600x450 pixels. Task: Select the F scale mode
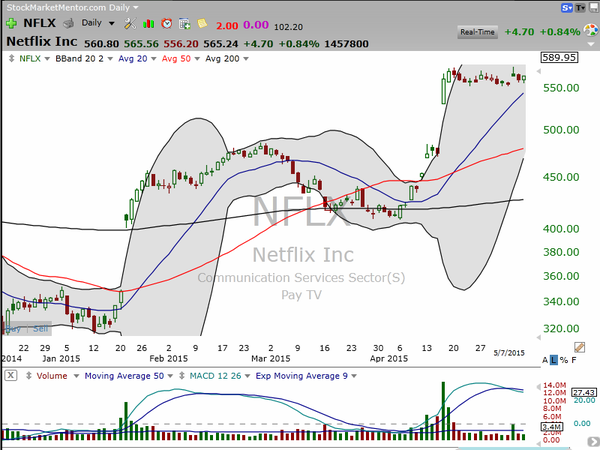[574, 360]
